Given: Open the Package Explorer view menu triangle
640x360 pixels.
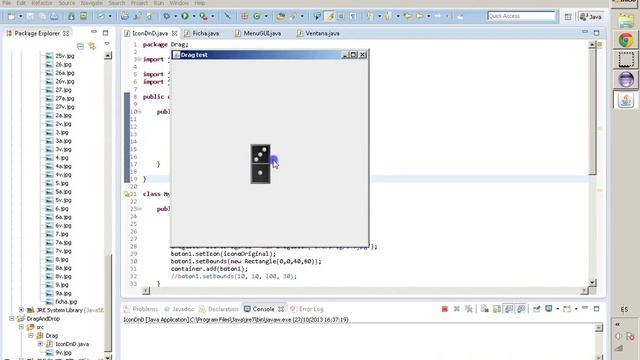Looking at the screenshot, I should tap(107, 44).
